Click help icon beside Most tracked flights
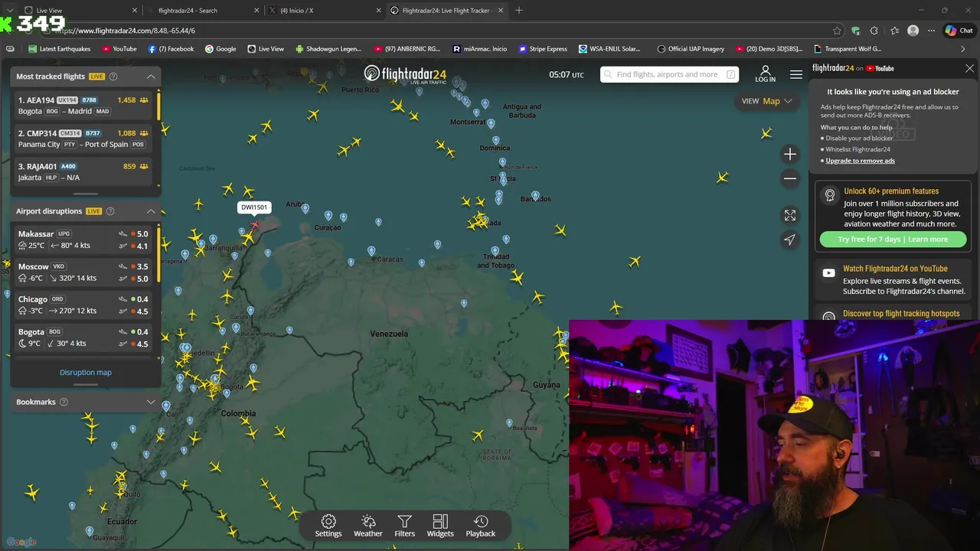The height and width of the screenshot is (551, 980). (x=113, y=77)
